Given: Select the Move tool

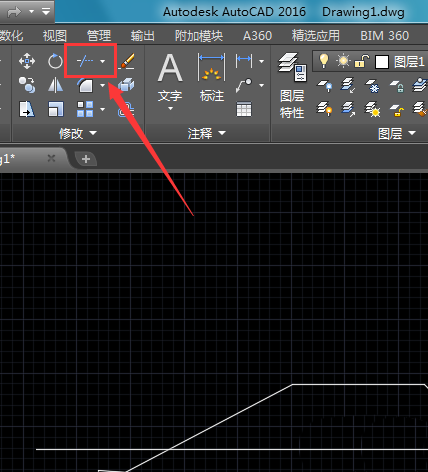Looking at the screenshot, I should (x=27, y=61).
